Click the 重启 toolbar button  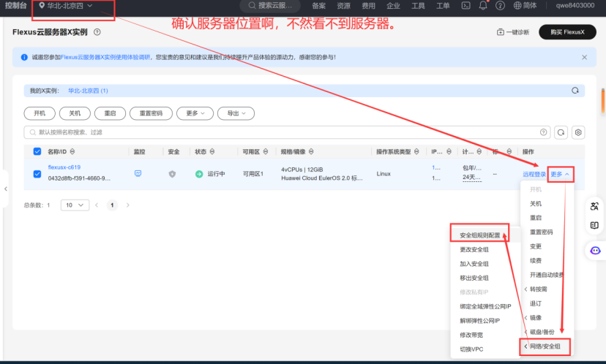pos(110,113)
